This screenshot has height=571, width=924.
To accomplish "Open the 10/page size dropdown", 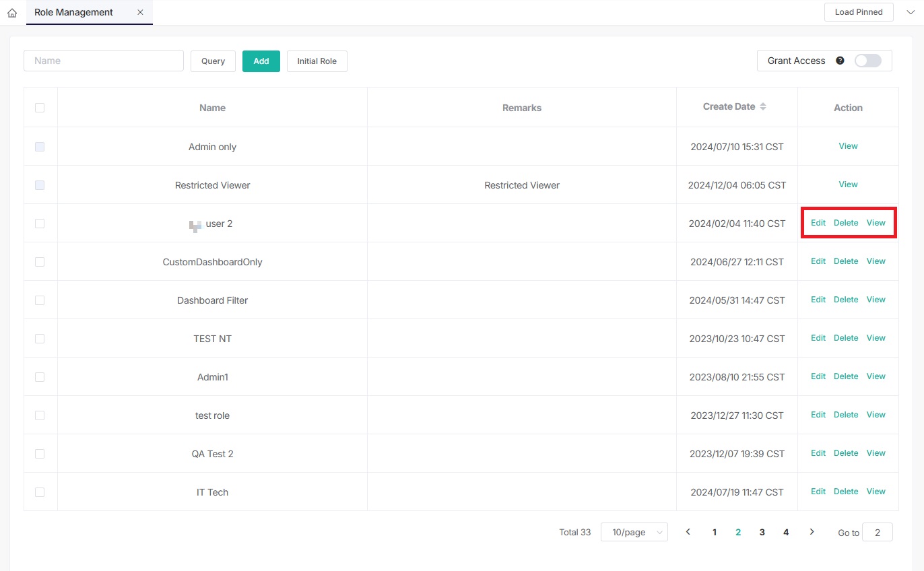I will click(x=634, y=532).
